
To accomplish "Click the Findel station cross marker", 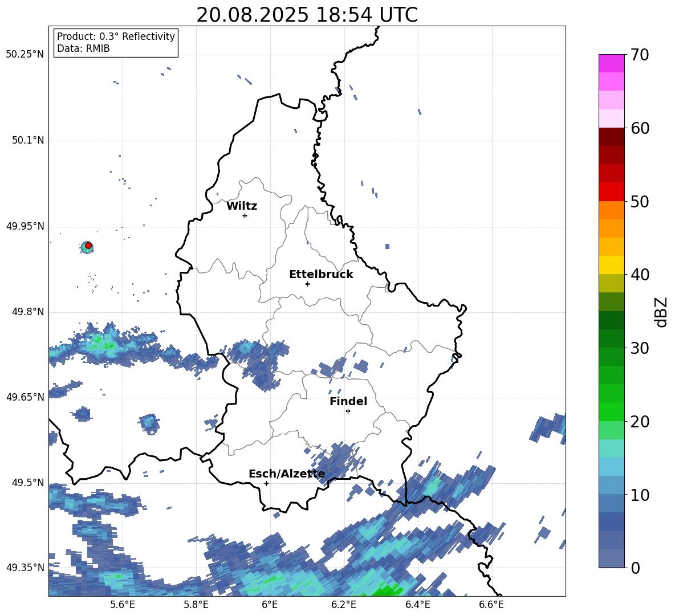I will tap(348, 411).
